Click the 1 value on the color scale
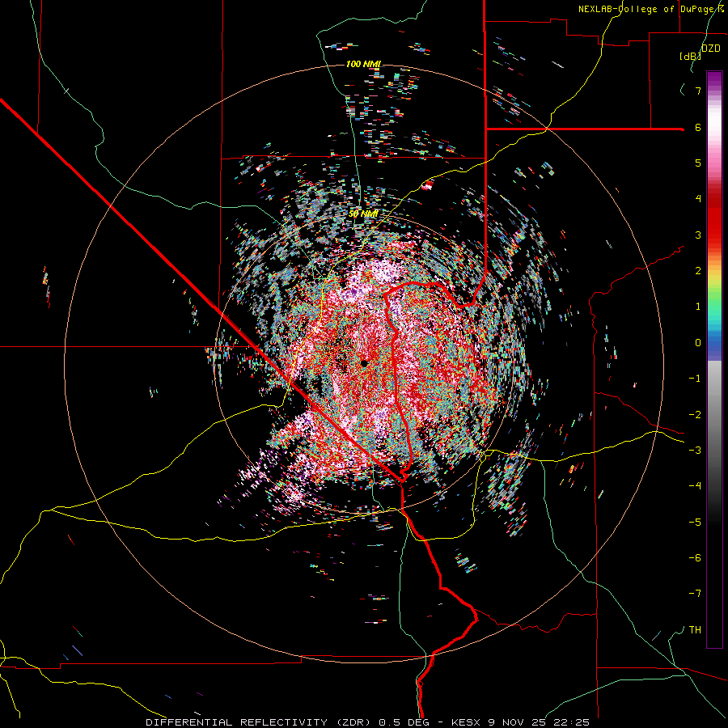Viewport: 728px width, 728px height. [x=698, y=307]
